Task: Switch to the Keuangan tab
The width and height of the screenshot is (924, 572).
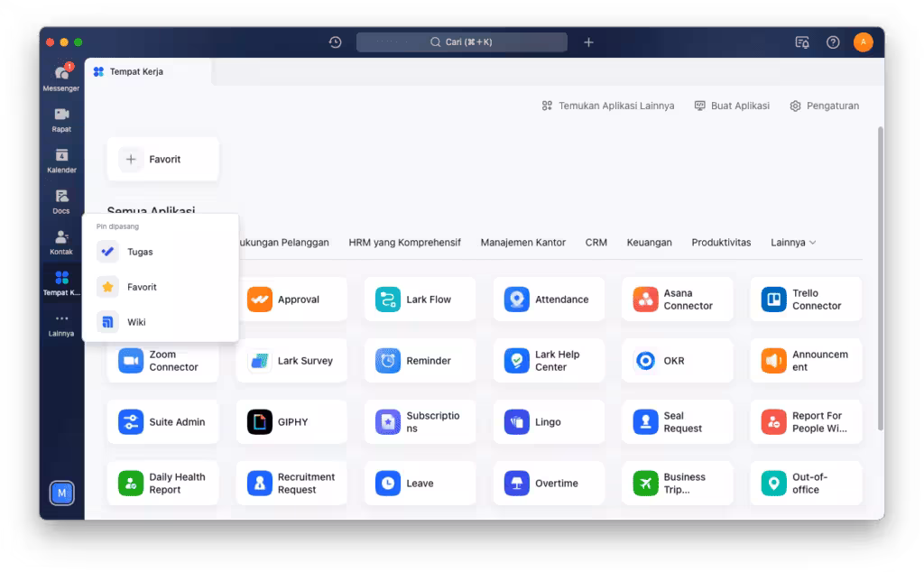Action: (649, 243)
